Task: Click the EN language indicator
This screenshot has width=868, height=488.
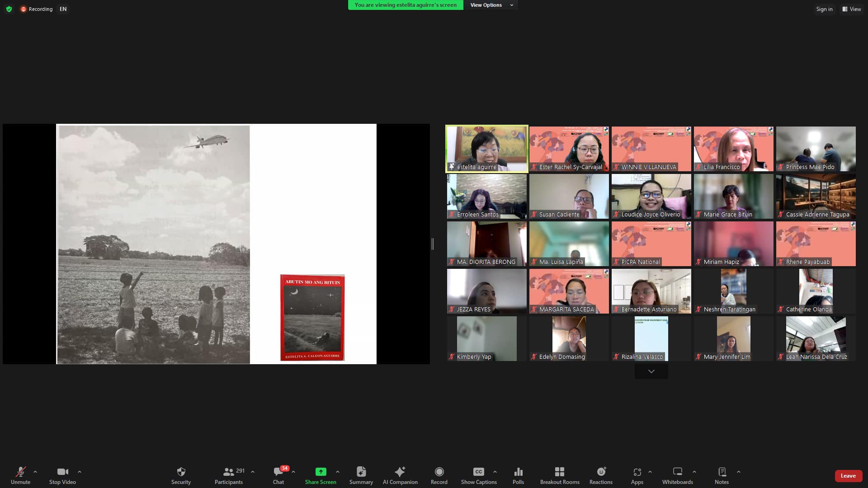Action: [63, 9]
